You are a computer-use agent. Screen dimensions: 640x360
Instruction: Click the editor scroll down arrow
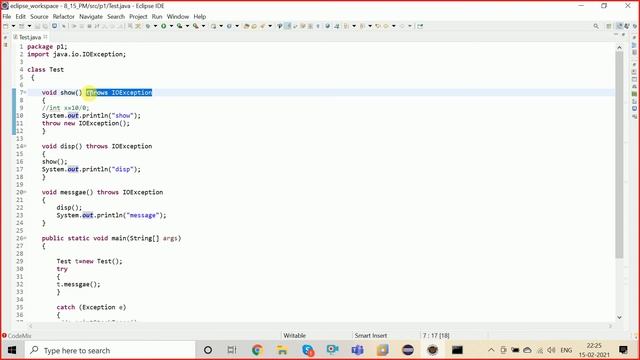click(x=619, y=317)
